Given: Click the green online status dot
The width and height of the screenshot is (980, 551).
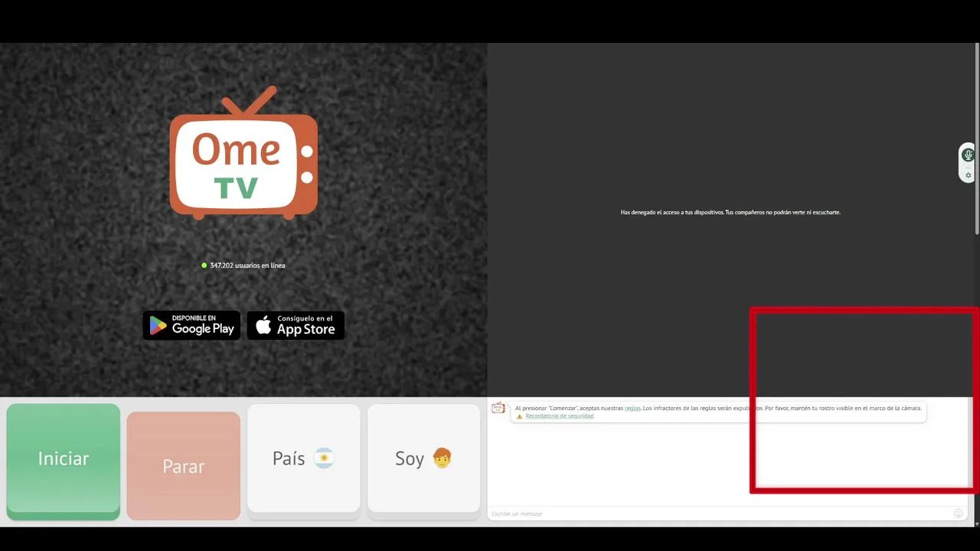Looking at the screenshot, I should tap(204, 266).
